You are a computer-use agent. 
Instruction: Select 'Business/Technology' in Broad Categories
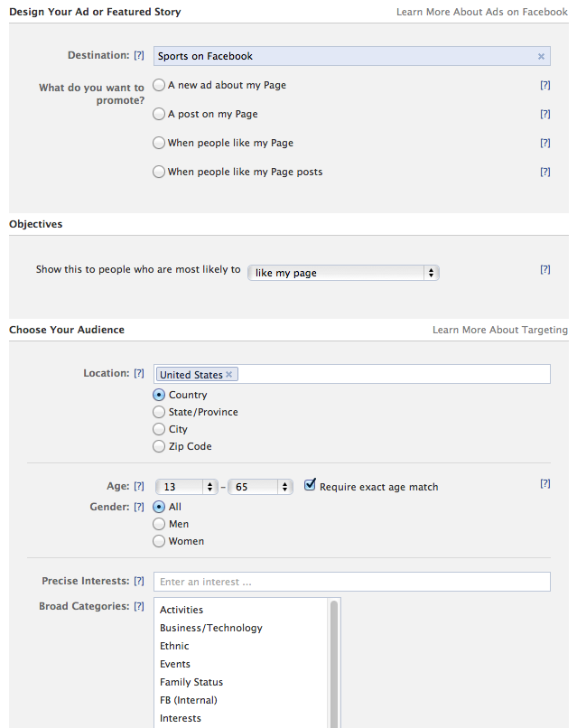(x=210, y=627)
